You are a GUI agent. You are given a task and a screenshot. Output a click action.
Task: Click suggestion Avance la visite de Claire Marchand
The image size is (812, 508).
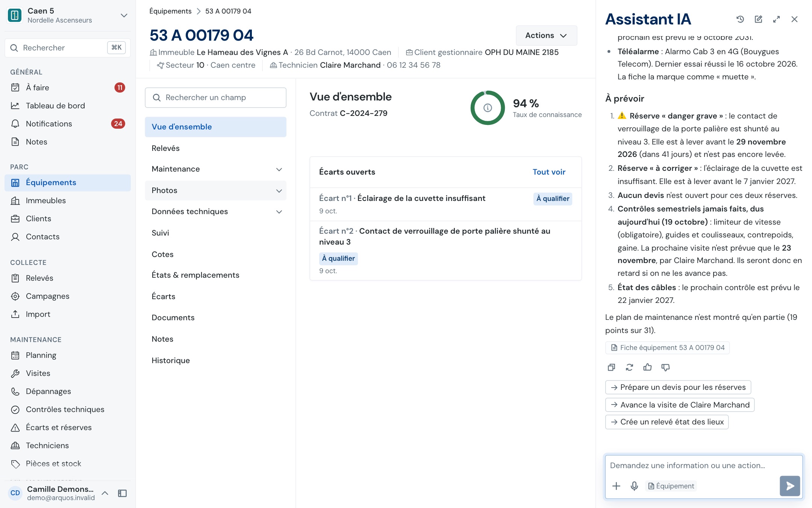click(680, 405)
